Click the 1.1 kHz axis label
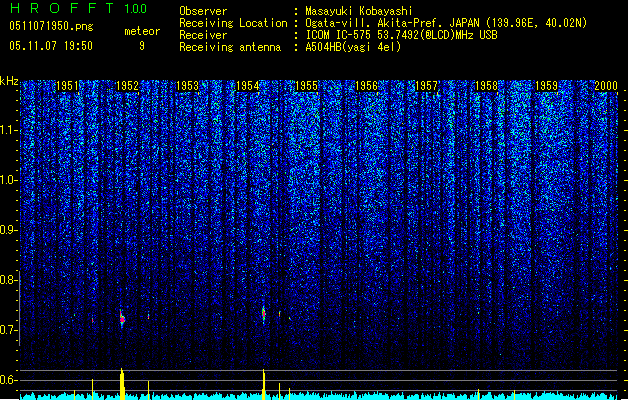 pyautogui.click(x=8, y=131)
